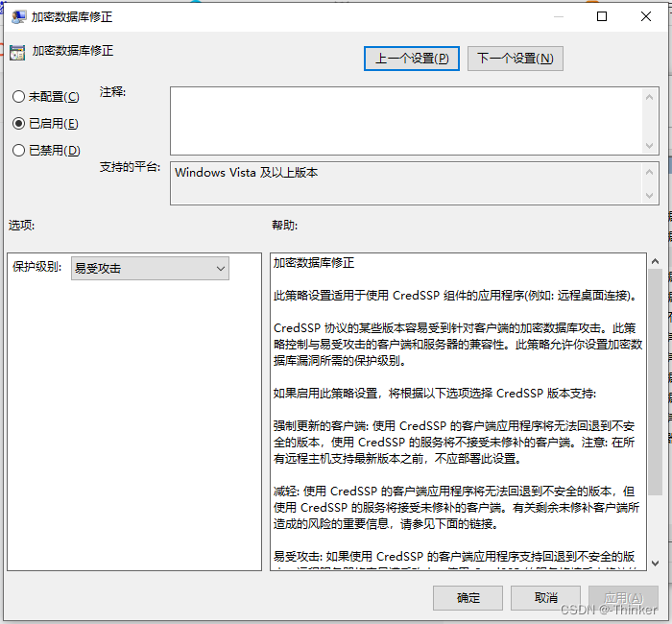Click the policy setting icon beside 加密数据库修正 heading
672x624 pixels.
(x=17, y=52)
